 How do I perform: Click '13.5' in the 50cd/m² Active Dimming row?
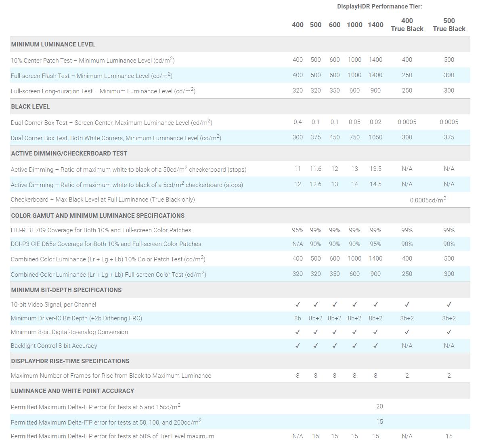(375, 168)
